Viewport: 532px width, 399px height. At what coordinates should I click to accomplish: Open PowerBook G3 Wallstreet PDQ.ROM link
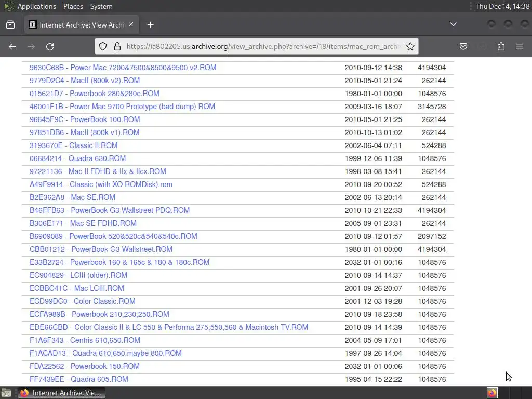(110, 210)
